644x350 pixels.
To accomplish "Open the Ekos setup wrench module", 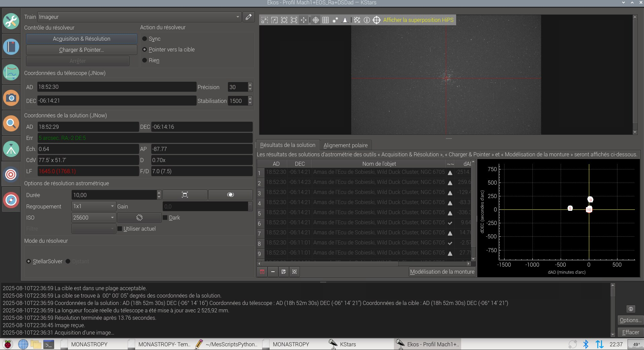I will [11, 21].
